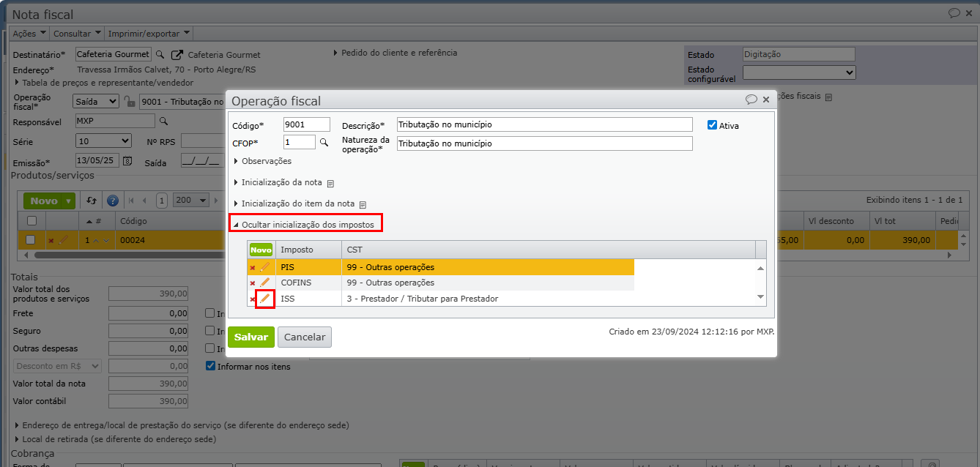Edit product row 00024 with pencil
The width and height of the screenshot is (980, 467).
(x=63, y=240)
